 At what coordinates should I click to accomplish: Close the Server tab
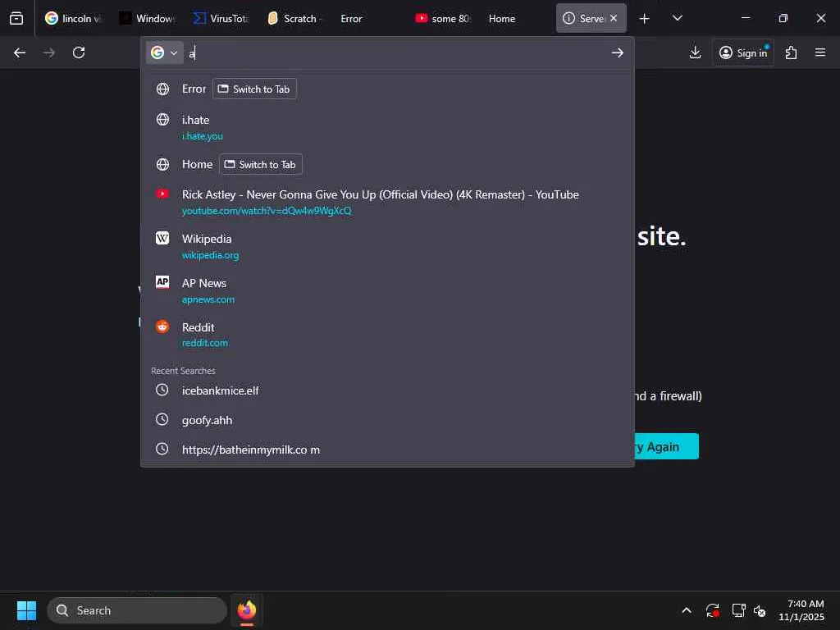coord(614,18)
